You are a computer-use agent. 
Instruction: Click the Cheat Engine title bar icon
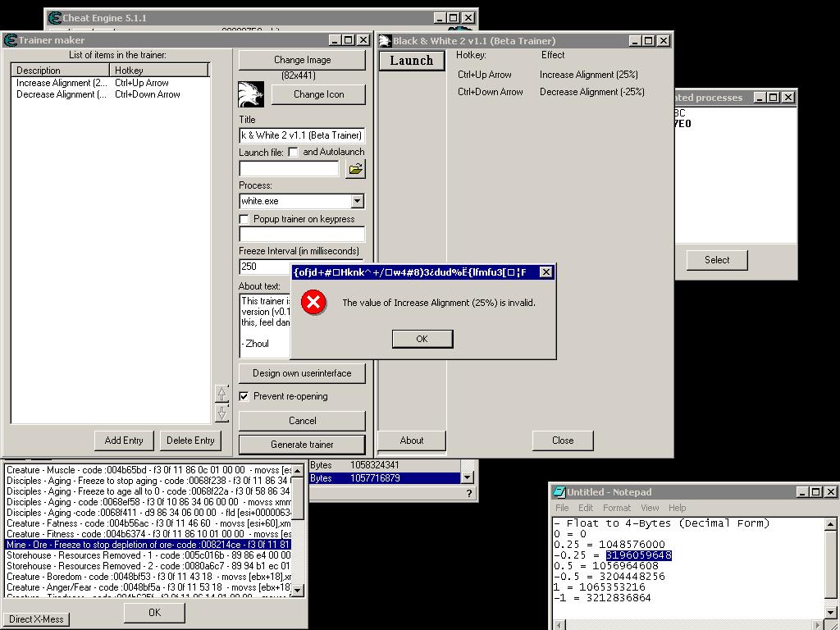point(56,18)
